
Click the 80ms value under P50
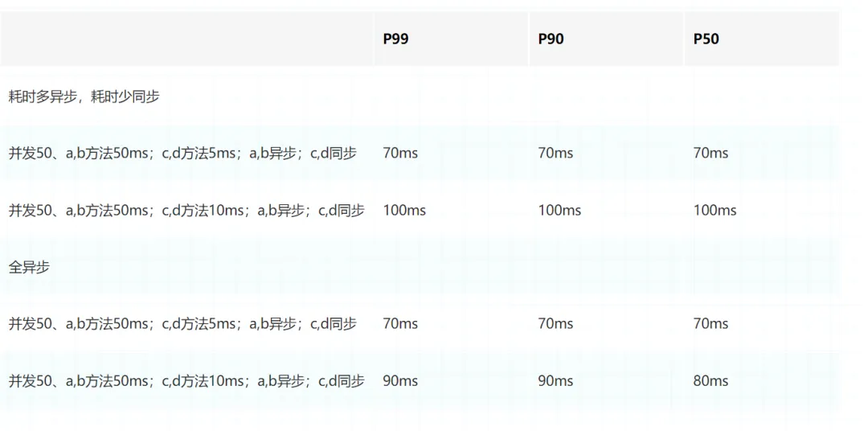(710, 381)
